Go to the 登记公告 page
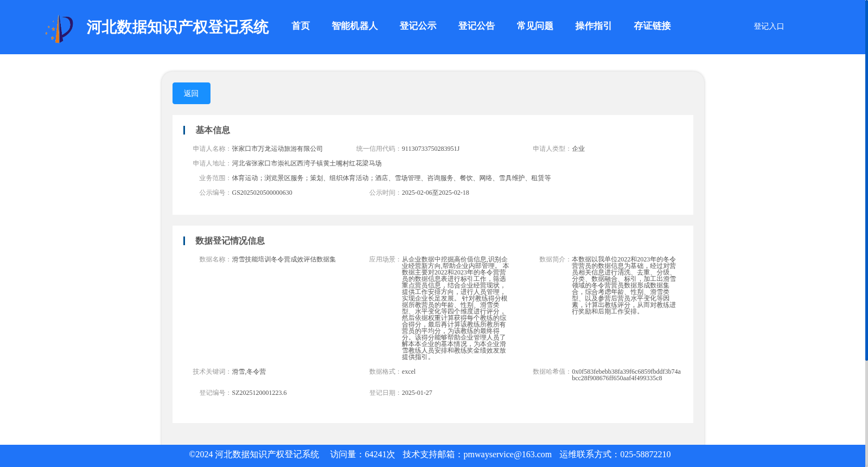Image resolution: width=868 pixels, height=467 pixels. 476,26
